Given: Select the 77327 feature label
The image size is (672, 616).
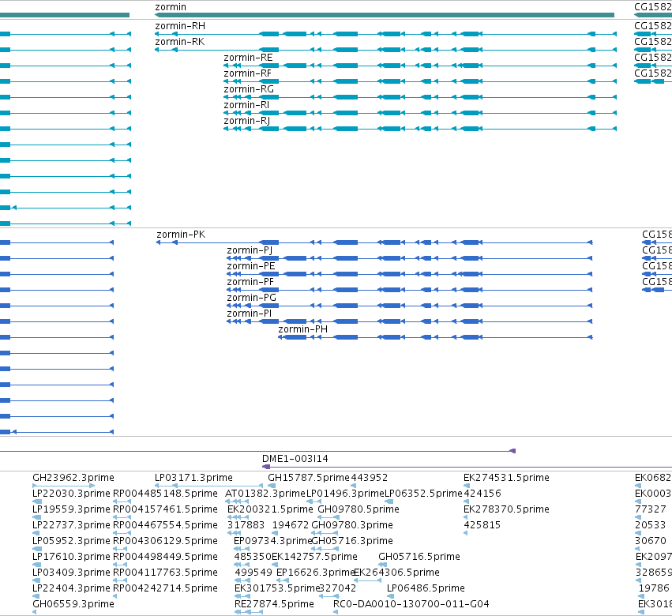Looking at the screenshot, I should point(651,509).
